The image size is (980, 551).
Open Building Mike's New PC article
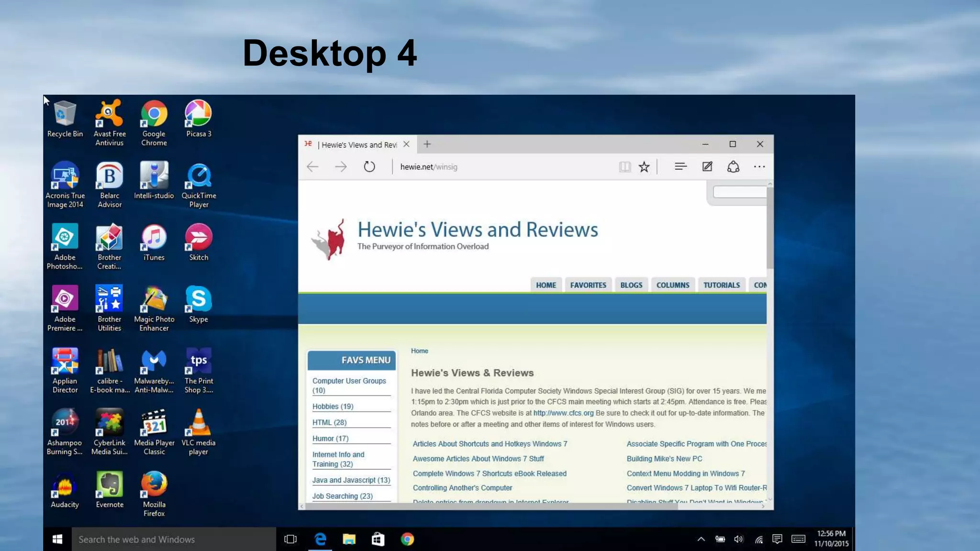click(664, 458)
